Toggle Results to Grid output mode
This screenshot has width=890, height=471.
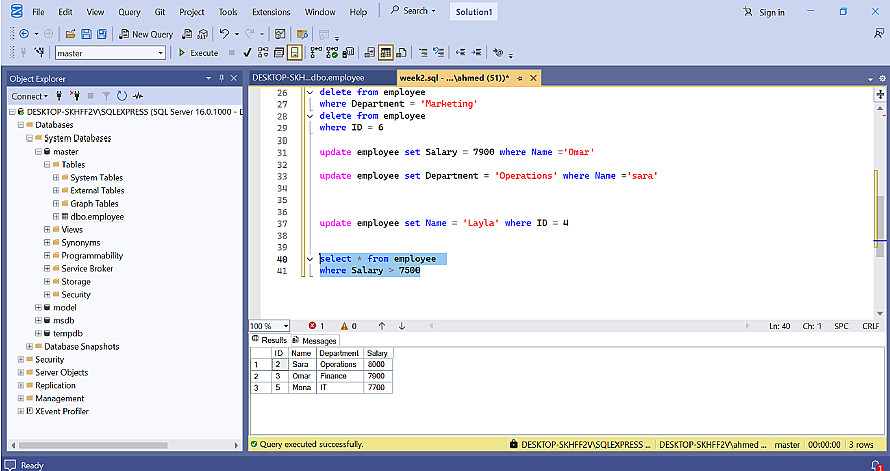coord(386,53)
